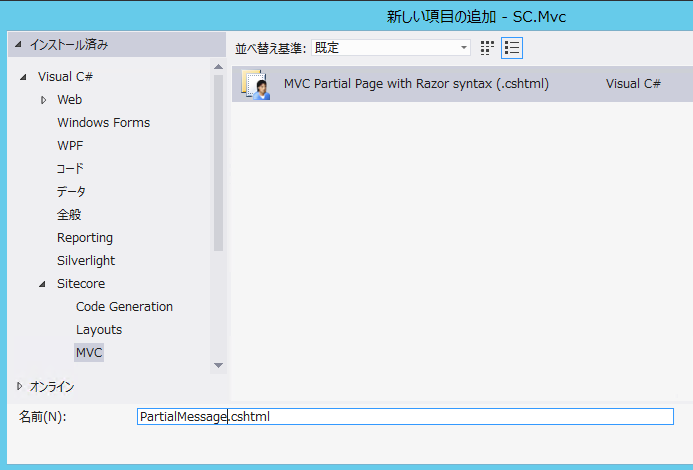This screenshot has width=693, height=470.
Task: Open the 並べ替え基準 sort dropdown
Action: 390,47
